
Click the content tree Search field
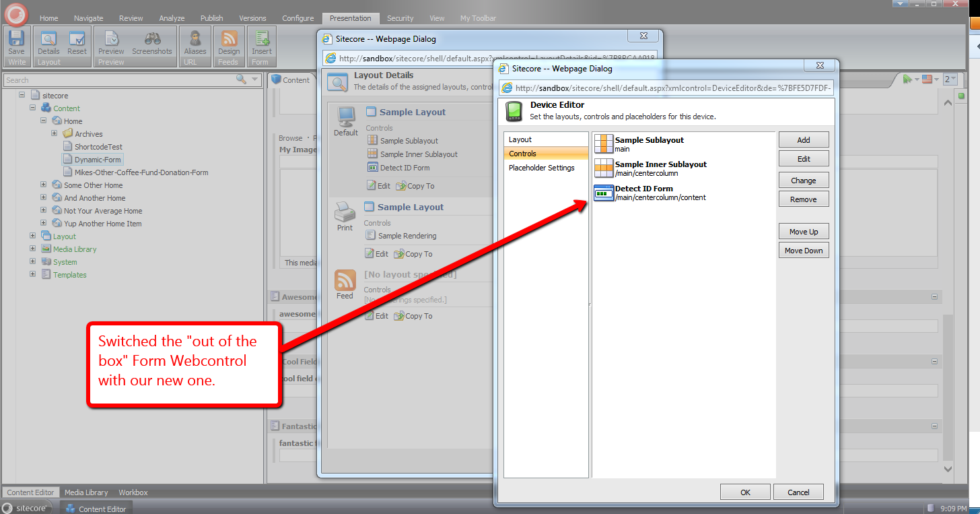point(118,80)
